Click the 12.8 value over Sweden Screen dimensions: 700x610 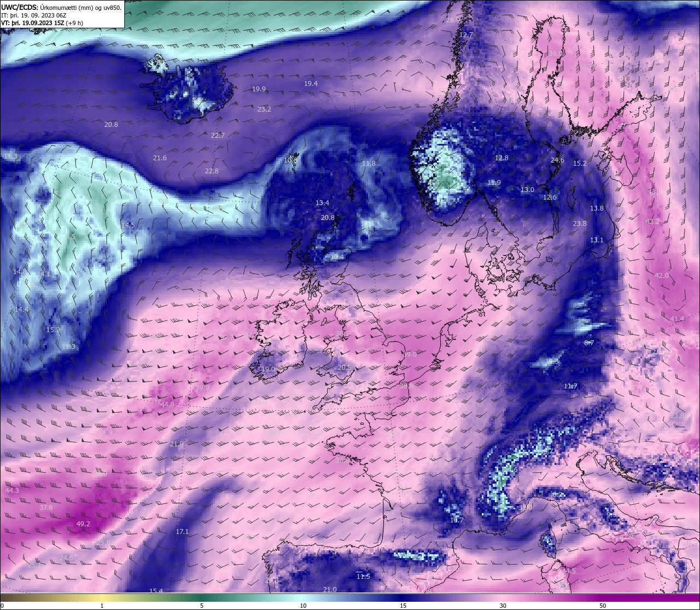coord(501,158)
